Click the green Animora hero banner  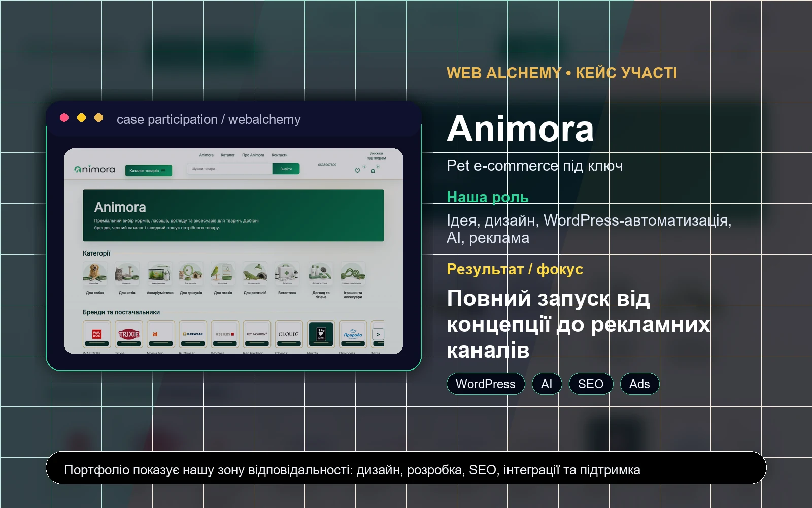tap(233, 215)
